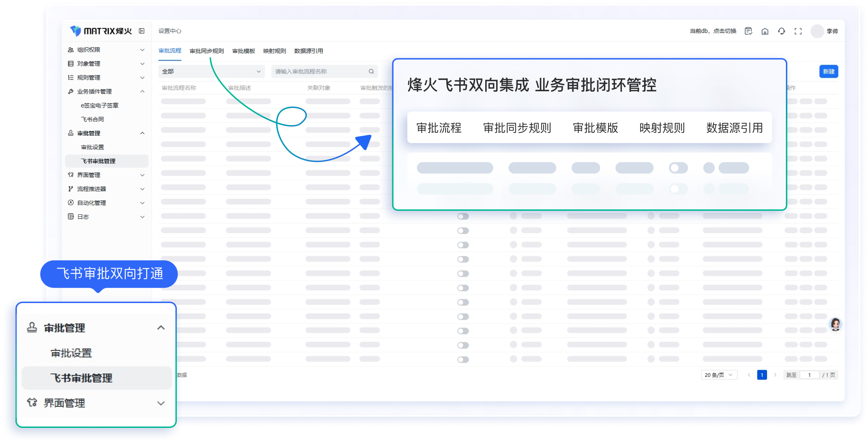Image resolution: width=868 pixels, height=443 pixels.
Task: Expand 流程推进器 with its chevron
Action: pos(142,189)
